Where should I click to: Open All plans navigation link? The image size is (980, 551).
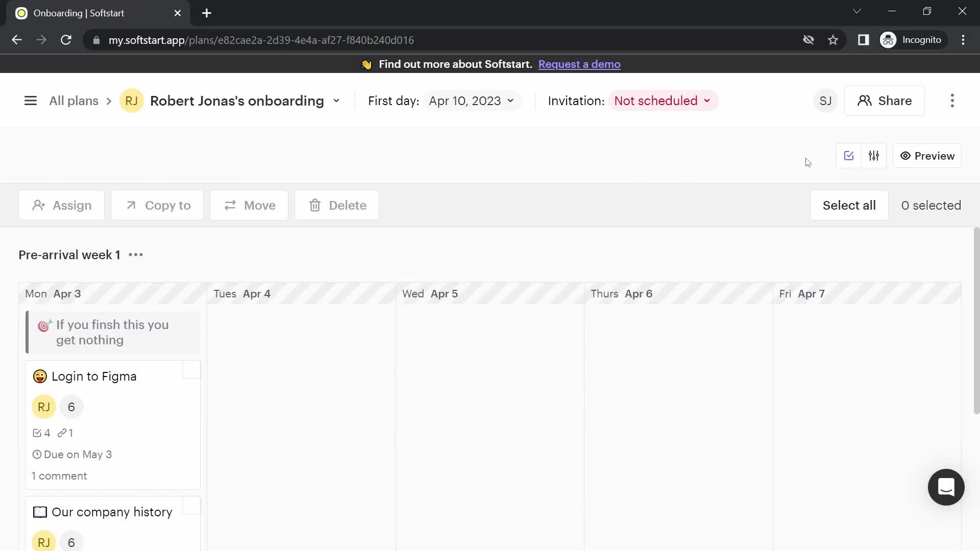click(x=73, y=101)
